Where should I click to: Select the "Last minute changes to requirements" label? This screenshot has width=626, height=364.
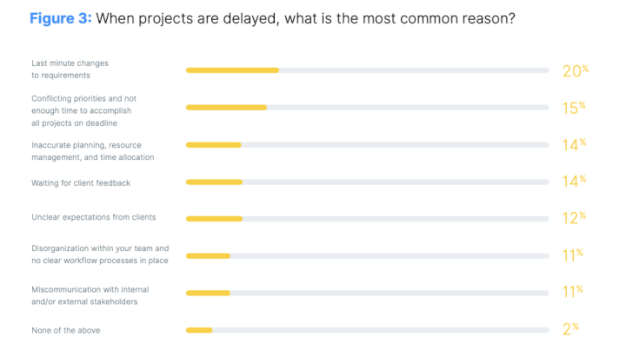point(70,69)
